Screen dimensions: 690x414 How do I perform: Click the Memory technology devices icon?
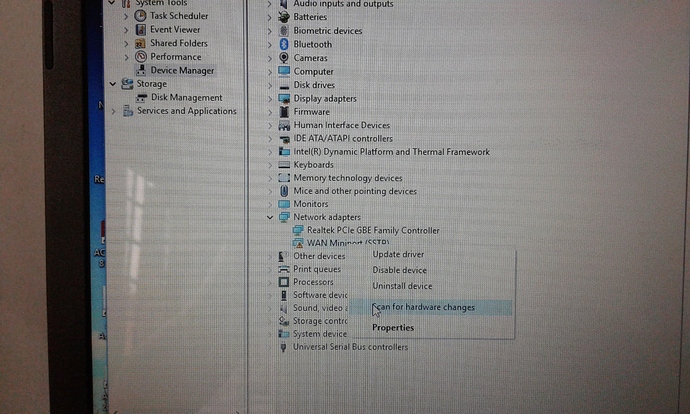pos(284,178)
